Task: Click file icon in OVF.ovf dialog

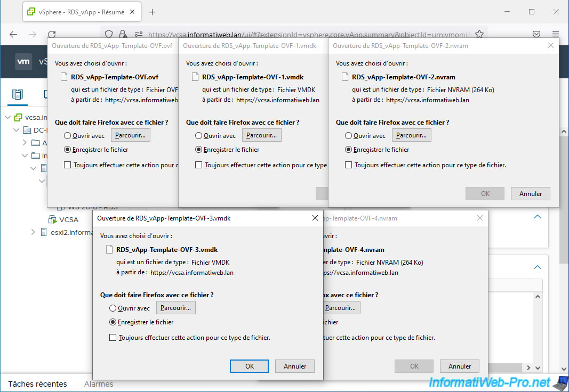Action: [x=64, y=77]
